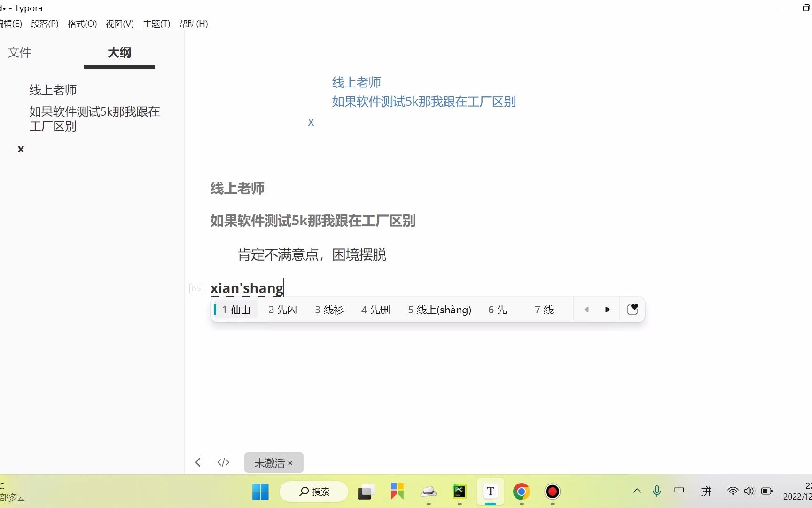Select outline entry x
This screenshot has height=508, width=812.
point(21,149)
